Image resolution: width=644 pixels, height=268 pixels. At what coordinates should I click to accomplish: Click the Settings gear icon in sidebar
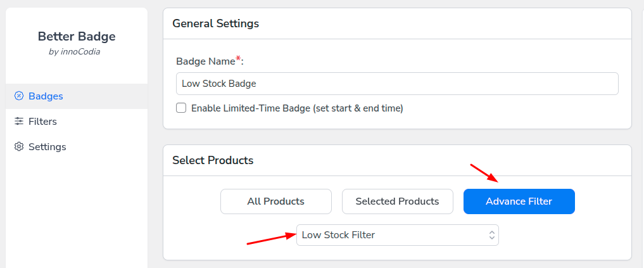[x=19, y=147]
